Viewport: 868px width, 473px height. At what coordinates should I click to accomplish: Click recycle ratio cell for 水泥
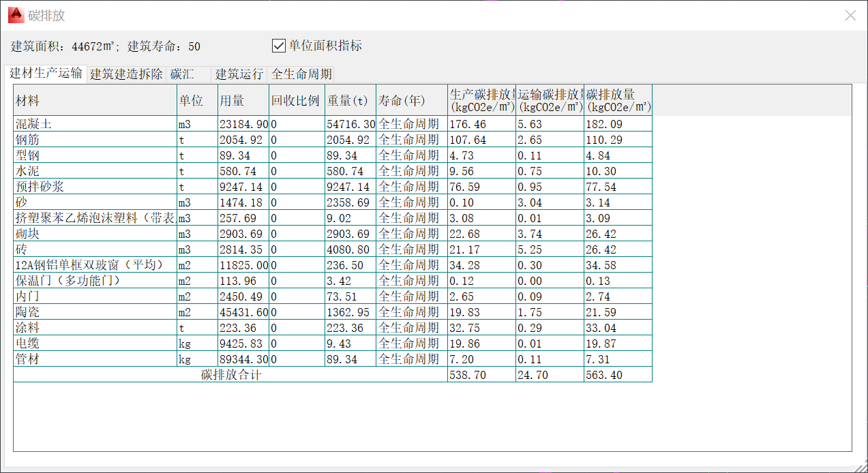296,171
